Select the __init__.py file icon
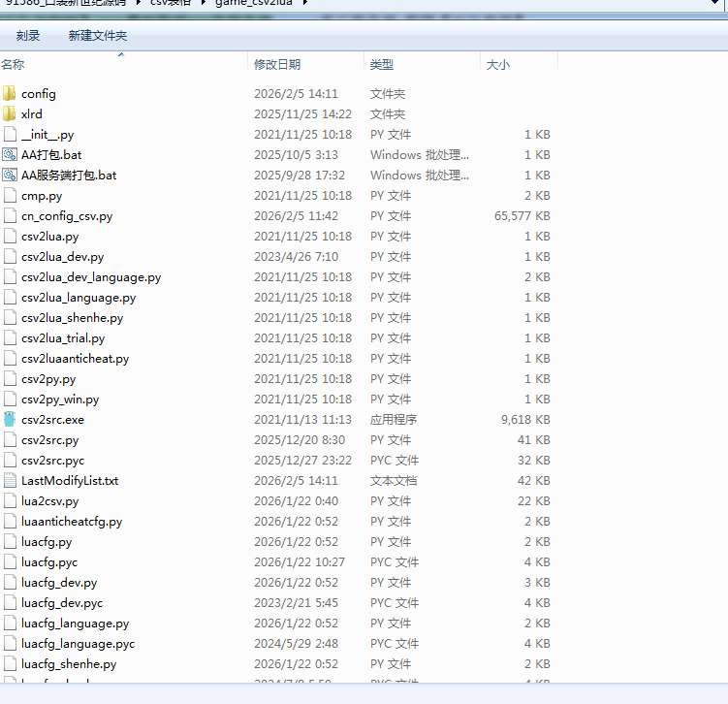The image size is (728, 704). pyautogui.click(x=10, y=135)
